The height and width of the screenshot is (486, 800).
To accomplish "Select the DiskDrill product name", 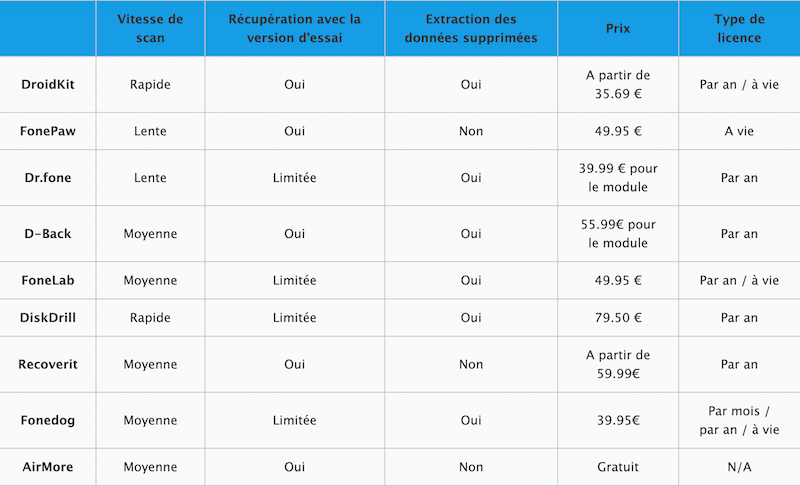I will click(x=47, y=317).
